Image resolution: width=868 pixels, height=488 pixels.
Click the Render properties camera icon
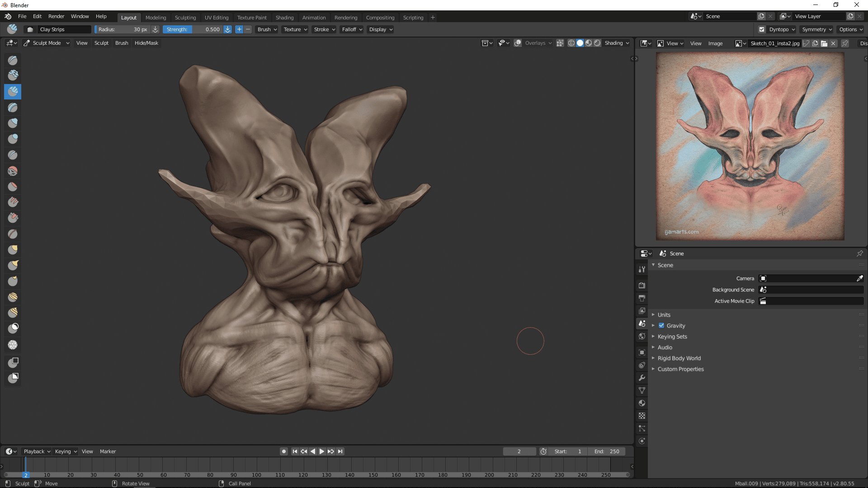[642, 286]
